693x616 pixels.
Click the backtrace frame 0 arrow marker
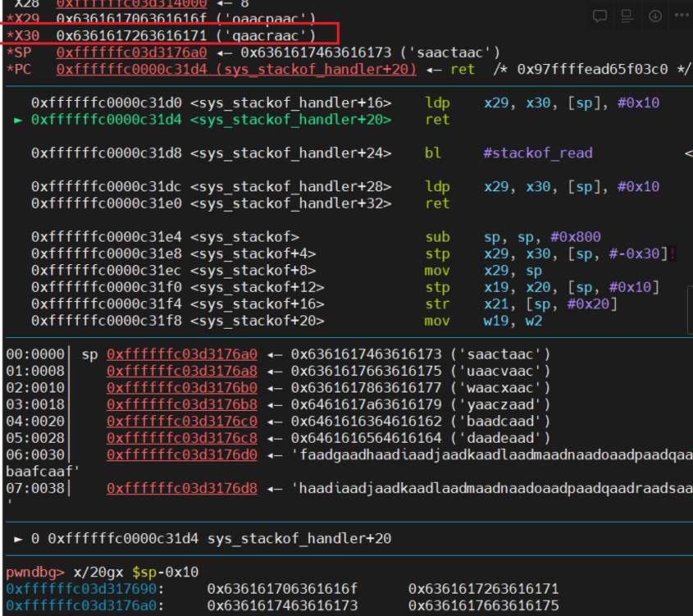tap(18, 539)
